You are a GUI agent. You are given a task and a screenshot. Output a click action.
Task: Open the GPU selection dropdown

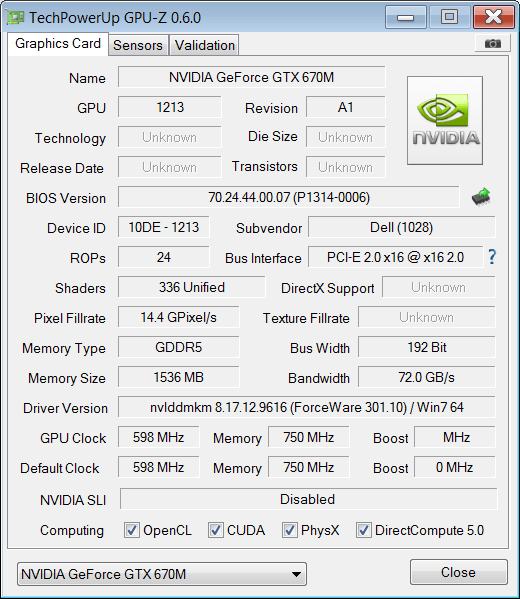click(162, 574)
